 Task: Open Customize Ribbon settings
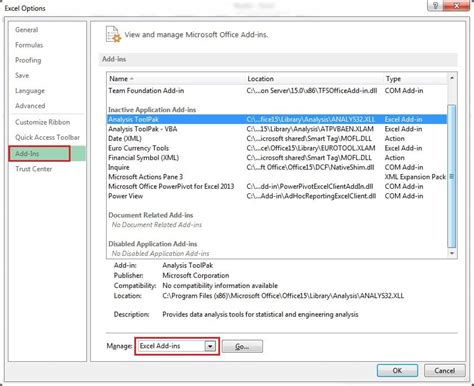pos(43,122)
